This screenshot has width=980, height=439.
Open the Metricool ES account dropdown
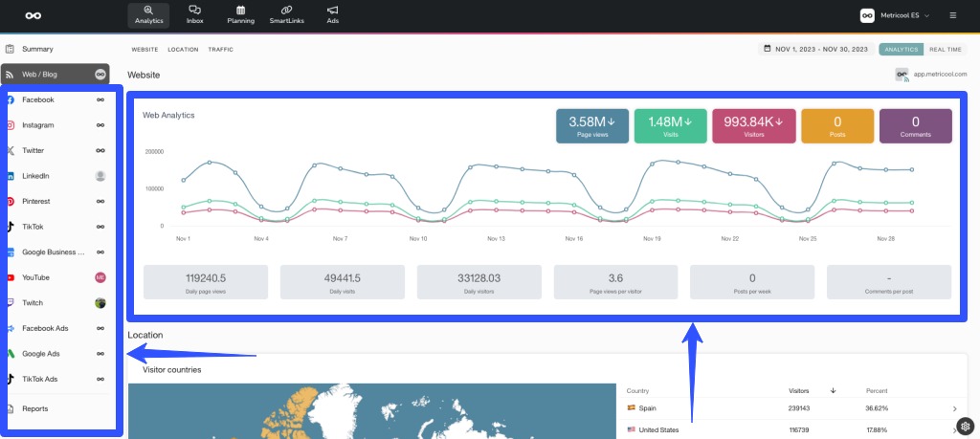(x=895, y=15)
